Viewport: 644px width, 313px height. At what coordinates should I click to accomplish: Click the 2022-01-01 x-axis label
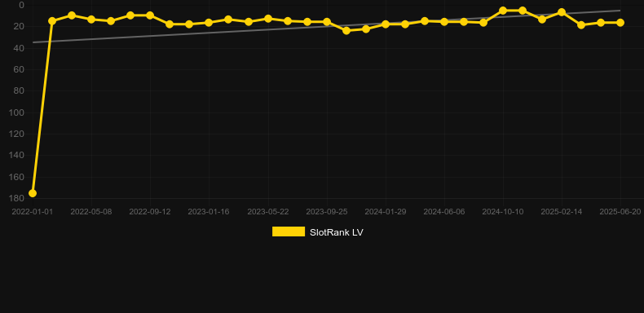click(x=33, y=212)
